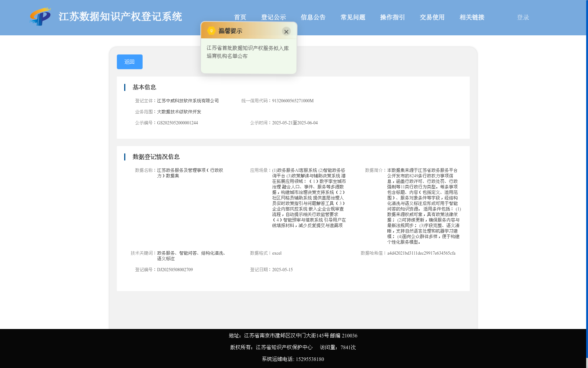The width and height of the screenshot is (588, 368).
Task: Click registration number DJ20250508002709
Action: [x=175, y=270]
